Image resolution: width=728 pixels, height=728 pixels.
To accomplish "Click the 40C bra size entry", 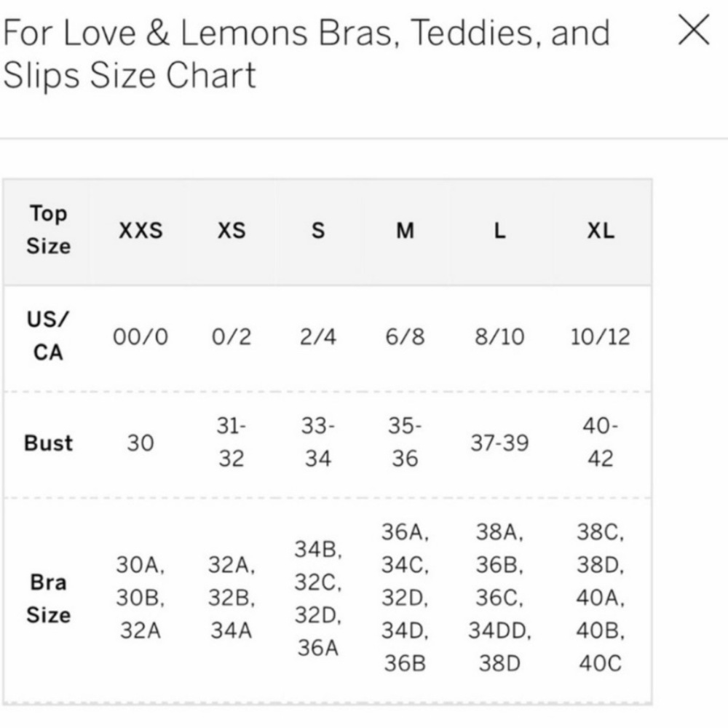I will click(601, 663).
